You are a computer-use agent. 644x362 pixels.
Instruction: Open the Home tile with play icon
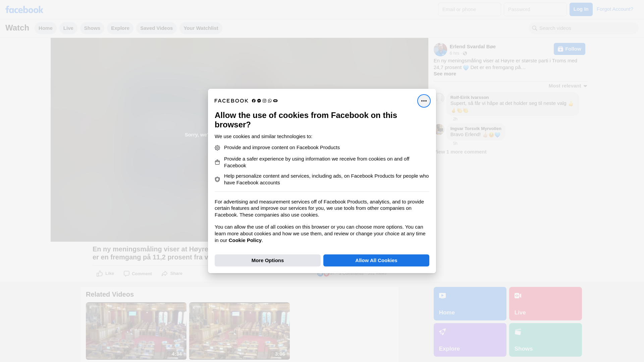(x=470, y=304)
